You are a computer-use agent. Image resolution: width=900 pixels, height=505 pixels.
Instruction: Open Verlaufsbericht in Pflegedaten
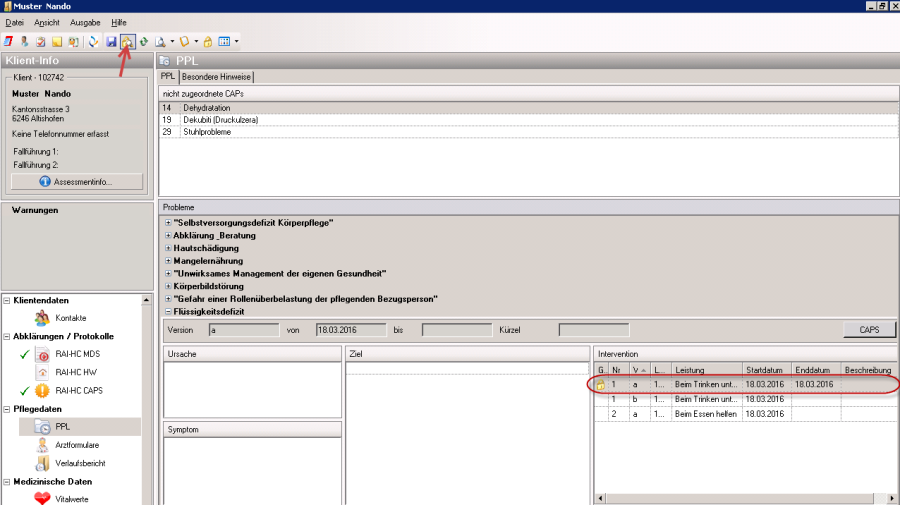click(x=80, y=463)
